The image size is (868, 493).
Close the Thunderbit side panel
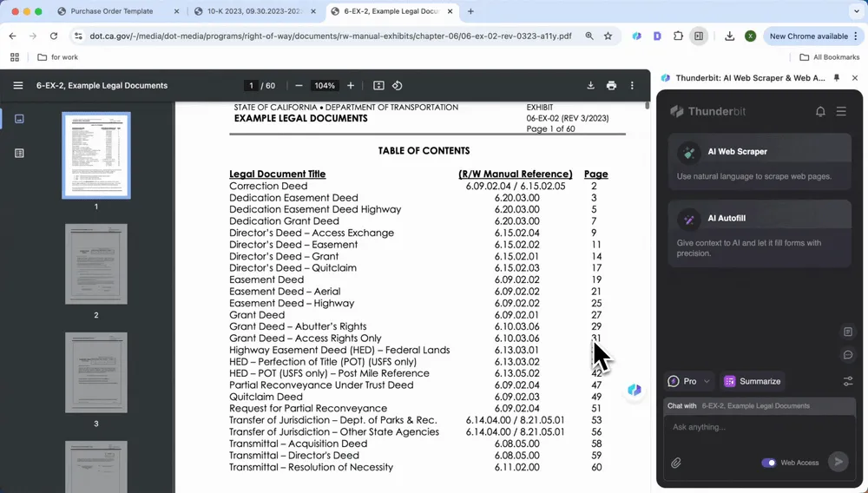point(855,78)
